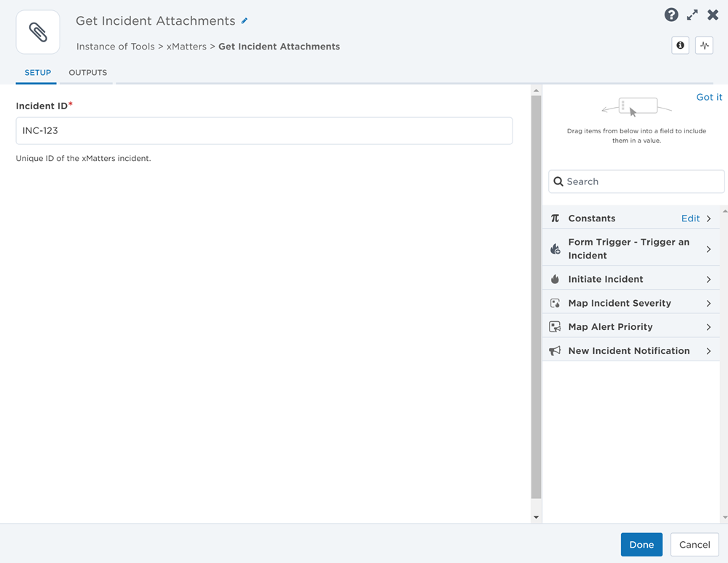728x563 pixels.
Task: Expand Map Alert Priority outputs
Action: 708,327
